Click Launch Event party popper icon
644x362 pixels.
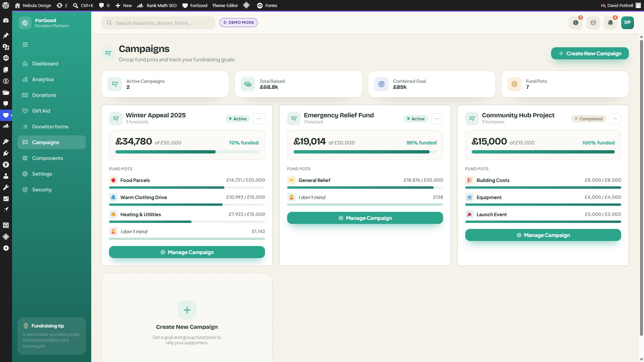pos(470,215)
